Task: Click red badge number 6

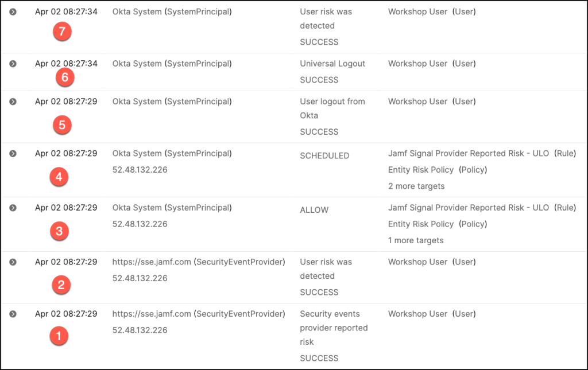Action: click(65, 77)
